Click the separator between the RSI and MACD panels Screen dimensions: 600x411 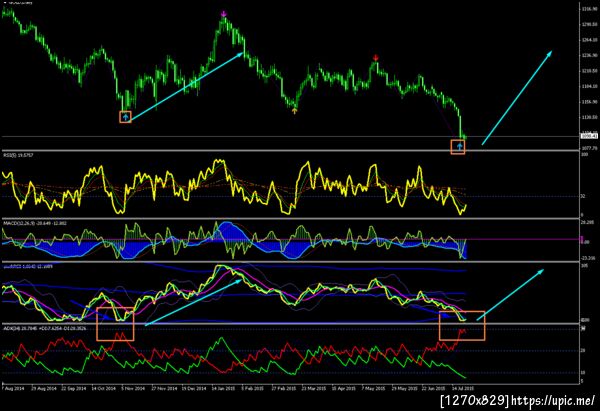[289, 219]
